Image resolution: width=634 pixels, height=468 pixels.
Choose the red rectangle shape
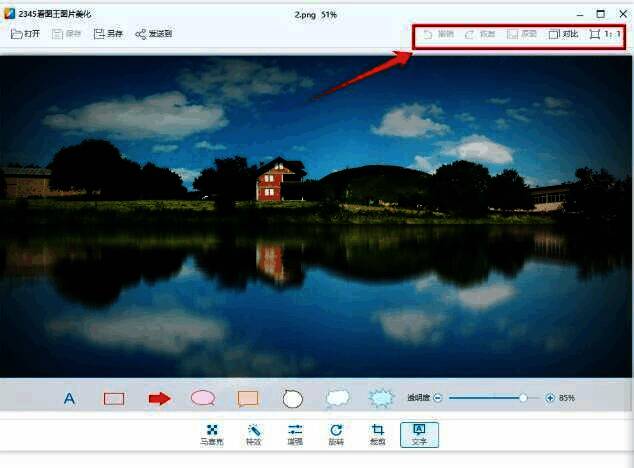(x=114, y=398)
